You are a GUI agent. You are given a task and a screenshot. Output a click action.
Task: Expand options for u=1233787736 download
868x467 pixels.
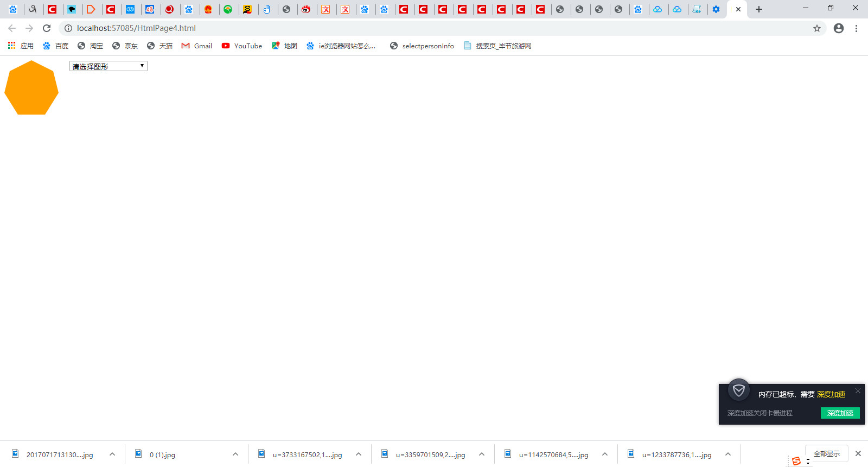(x=728, y=455)
